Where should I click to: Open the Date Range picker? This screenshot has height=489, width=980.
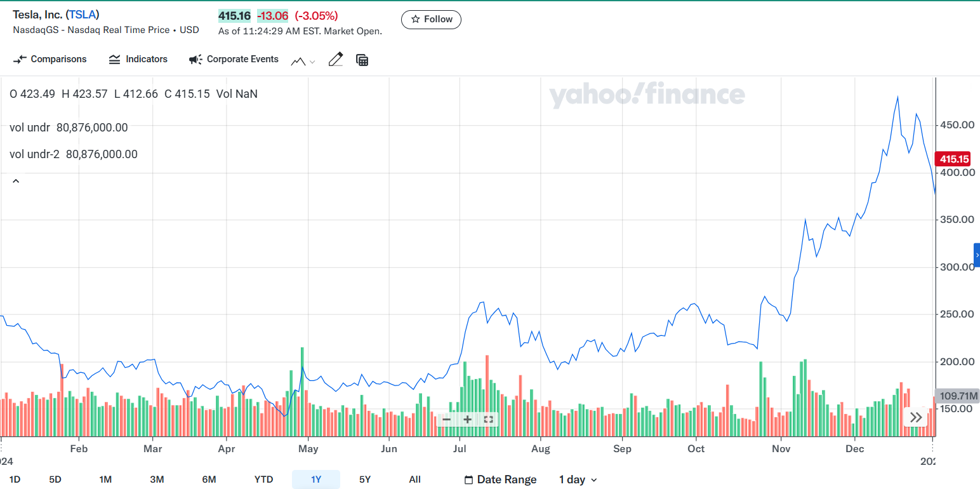[x=500, y=479]
